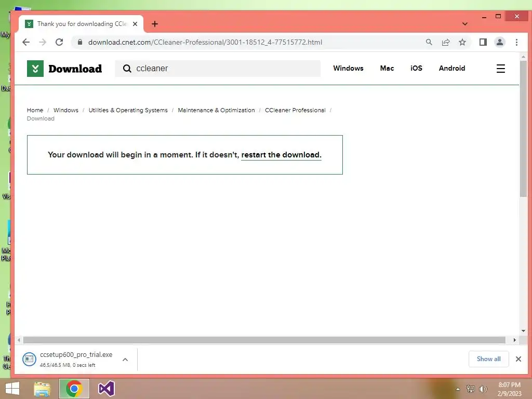Bookmark this page with the star
This screenshot has width=532, height=399.
tap(462, 42)
